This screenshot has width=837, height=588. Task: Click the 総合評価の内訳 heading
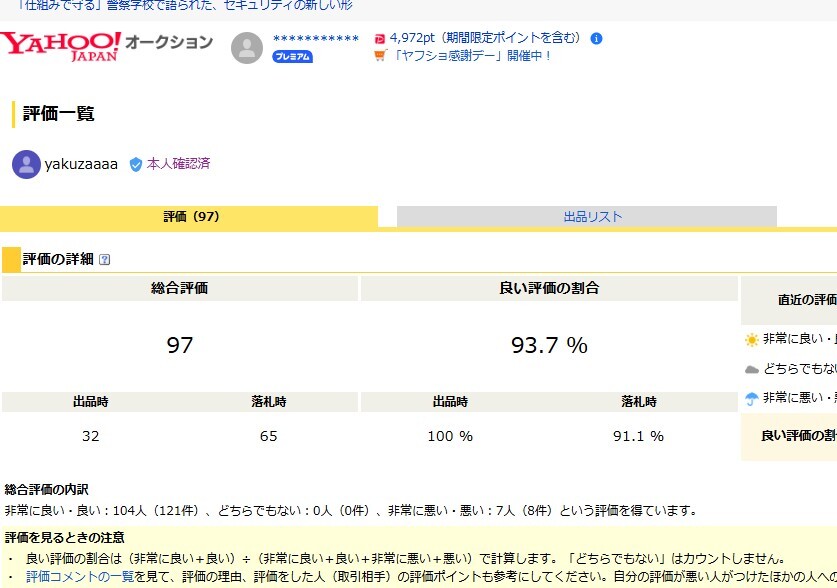[x=46, y=490]
